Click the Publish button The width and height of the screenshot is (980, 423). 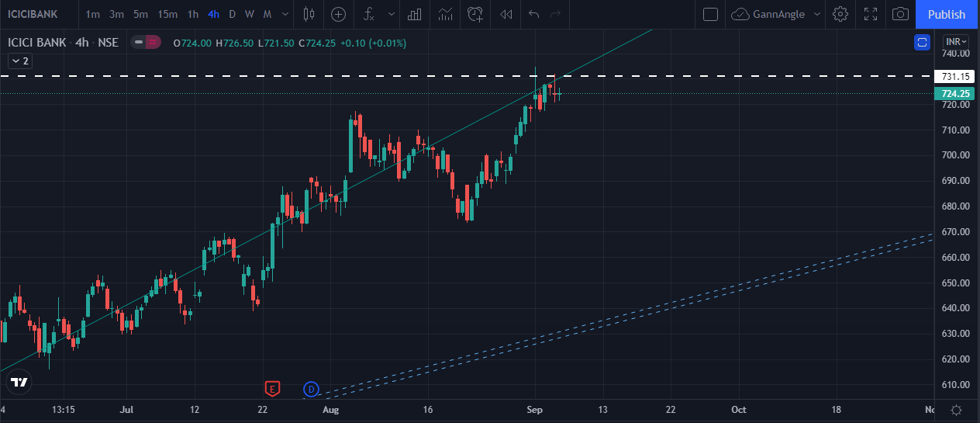tap(947, 14)
